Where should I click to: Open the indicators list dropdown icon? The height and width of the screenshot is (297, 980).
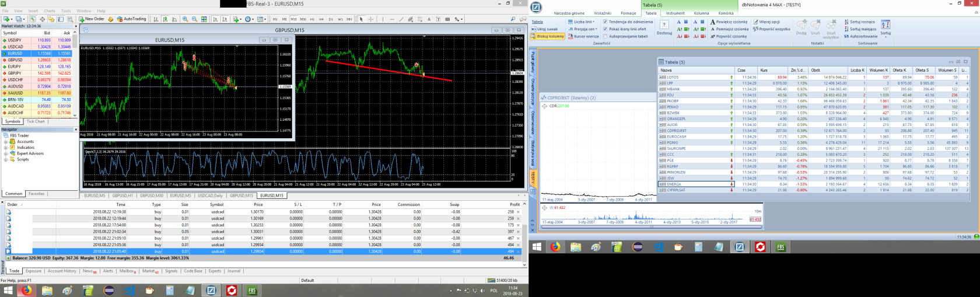tap(237, 19)
